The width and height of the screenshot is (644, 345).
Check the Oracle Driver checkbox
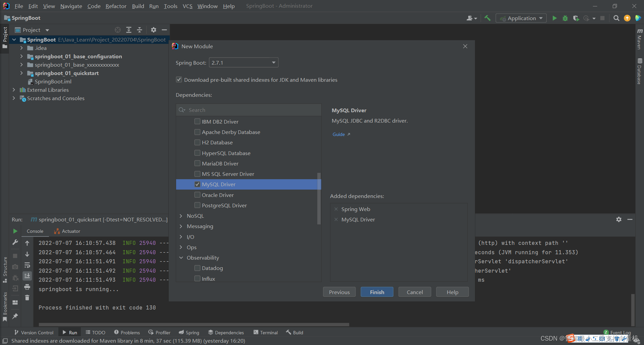[197, 195]
